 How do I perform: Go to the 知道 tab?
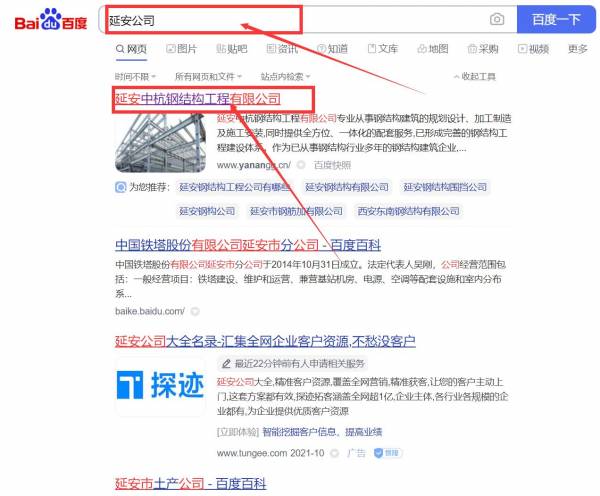332,48
